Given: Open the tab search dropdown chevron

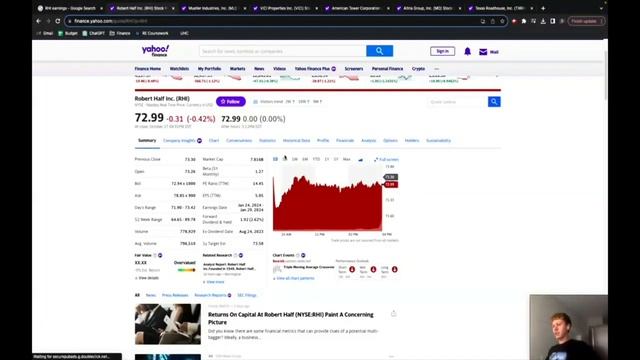Looking at the screenshot, I should 601,8.
